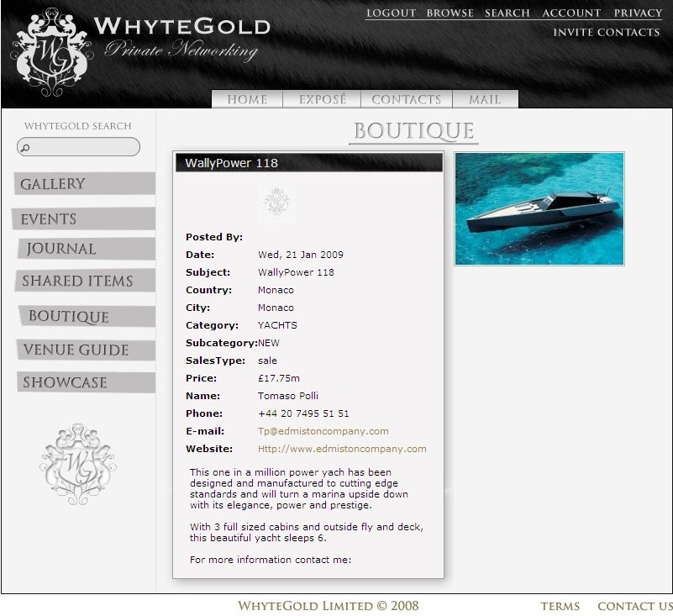673x616 pixels.
Task: Click the Tp@edmistoncompany.com email link
Action: point(323,431)
